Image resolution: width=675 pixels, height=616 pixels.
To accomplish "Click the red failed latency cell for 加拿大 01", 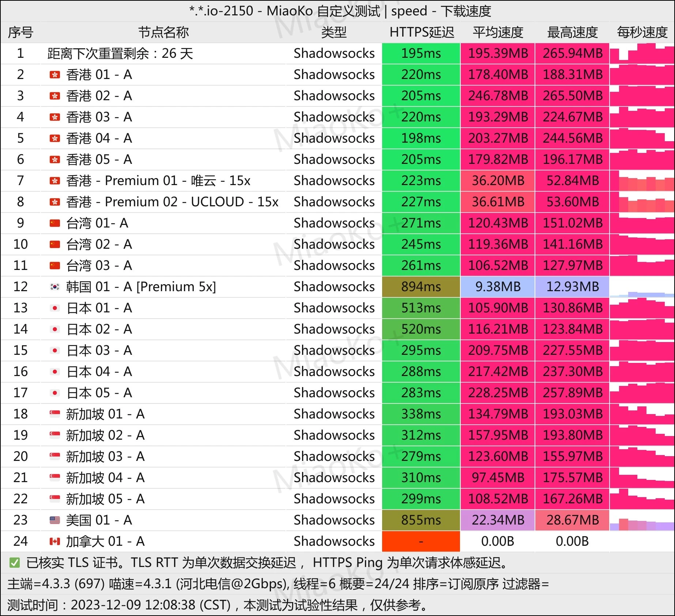I will pyautogui.click(x=421, y=541).
